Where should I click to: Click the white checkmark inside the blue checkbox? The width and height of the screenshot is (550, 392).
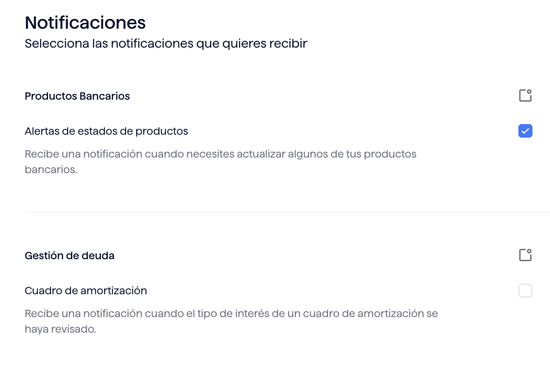[525, 131]
